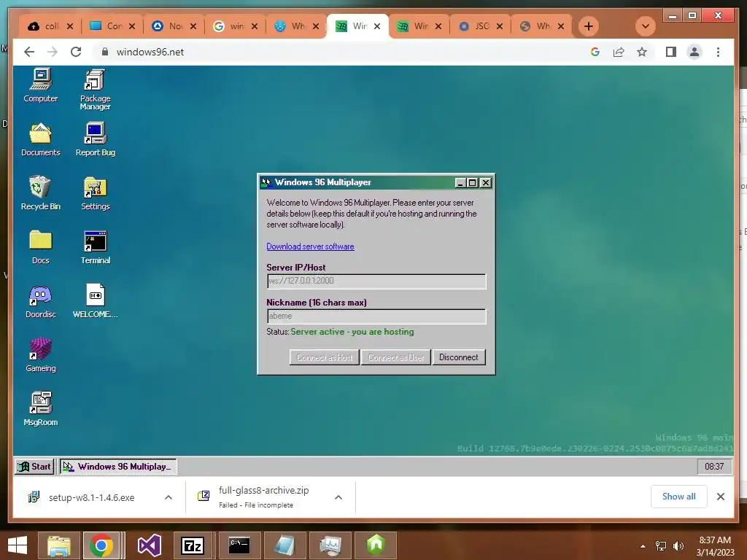Open Chrome three-dot menu

[x=718, y=52]
